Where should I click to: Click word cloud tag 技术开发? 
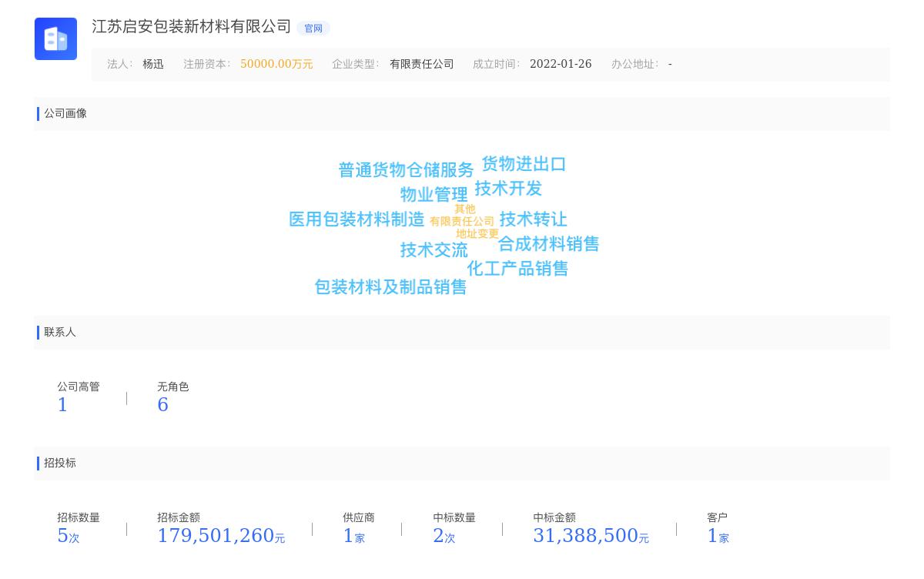(x=508, y=189)
